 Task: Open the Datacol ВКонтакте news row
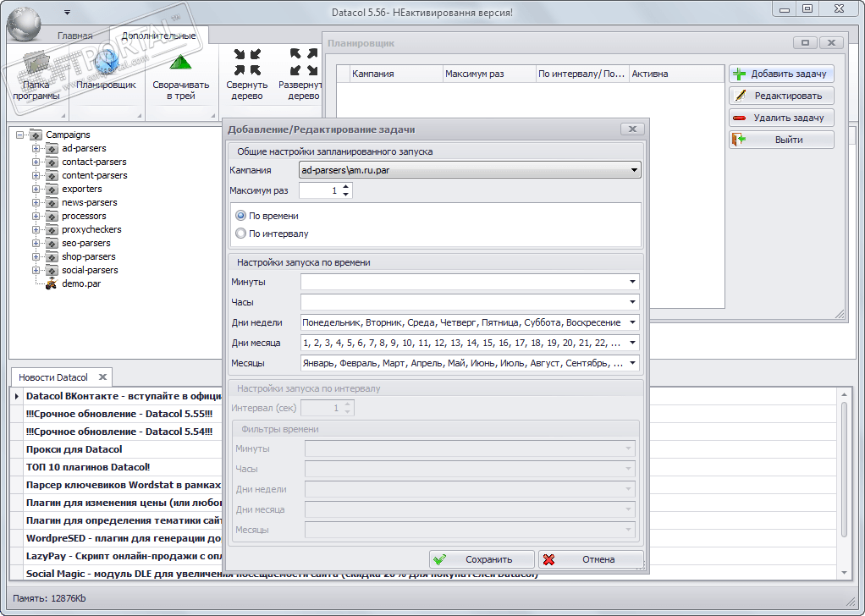pyautogui.click(x=124, y=396)
